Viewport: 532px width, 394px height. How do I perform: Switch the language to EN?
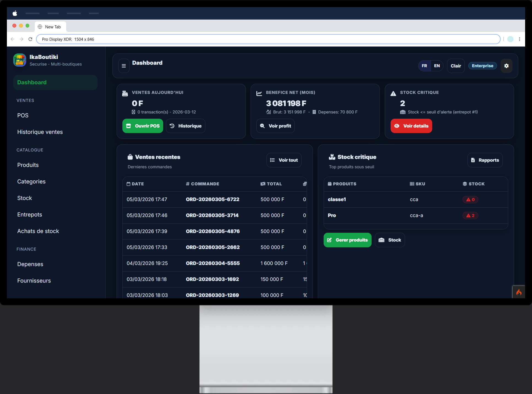point(437,66)
